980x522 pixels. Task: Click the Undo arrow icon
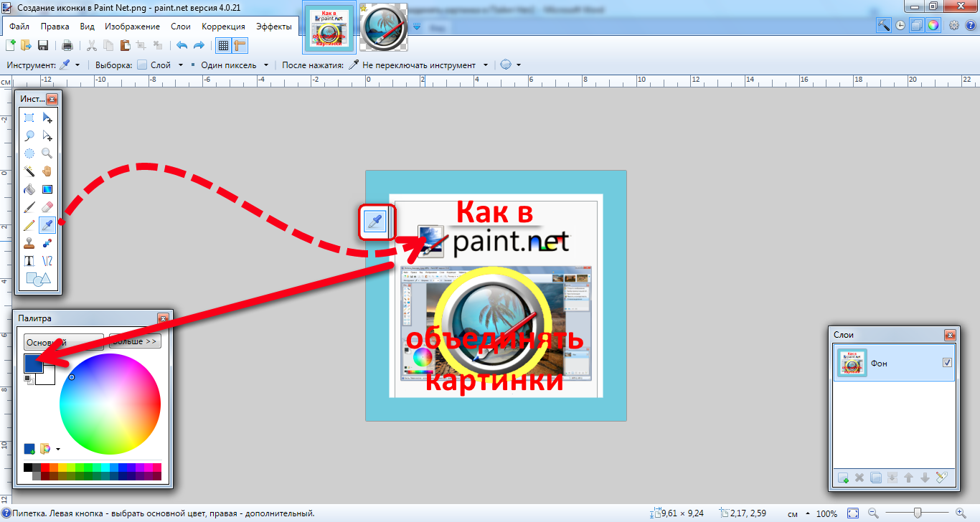pyautogui.click(x=182, y=45)
